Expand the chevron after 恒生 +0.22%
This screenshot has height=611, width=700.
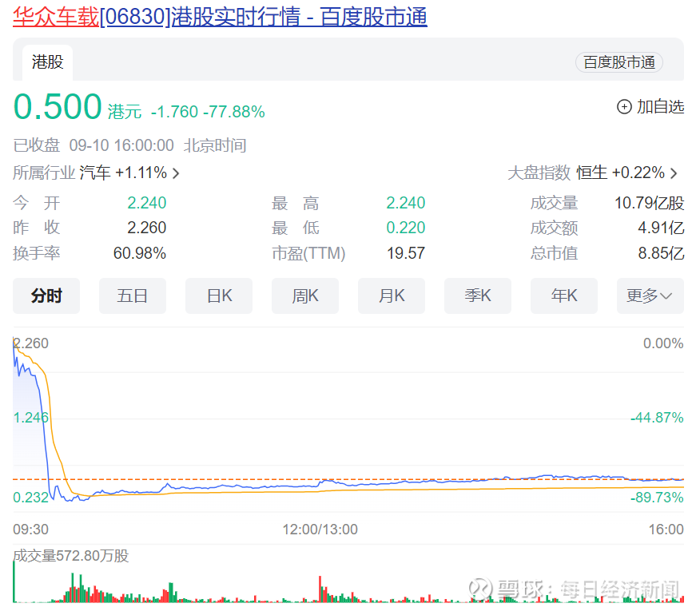coord(674,173)
